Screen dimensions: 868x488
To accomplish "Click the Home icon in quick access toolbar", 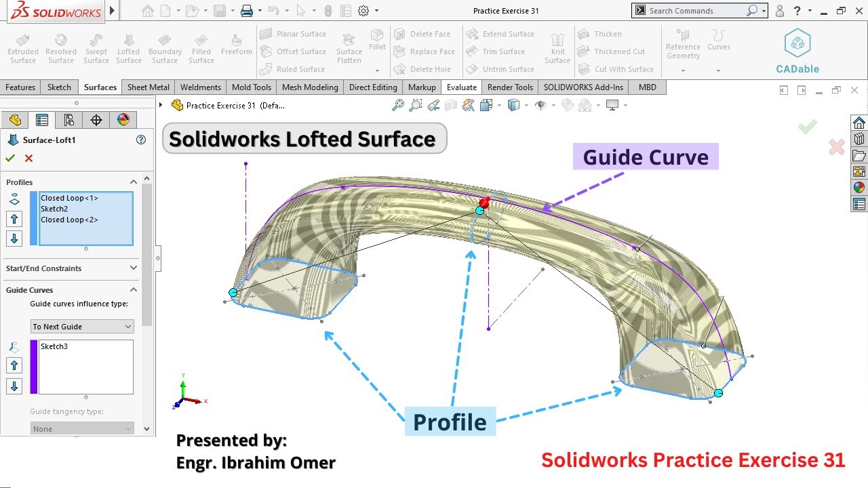I will tap(148, 11).
